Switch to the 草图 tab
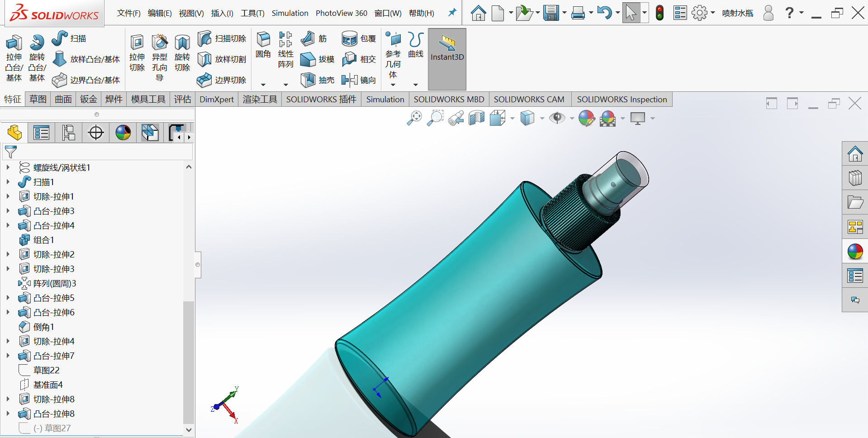The image size is (868, 438). point(38,99)
